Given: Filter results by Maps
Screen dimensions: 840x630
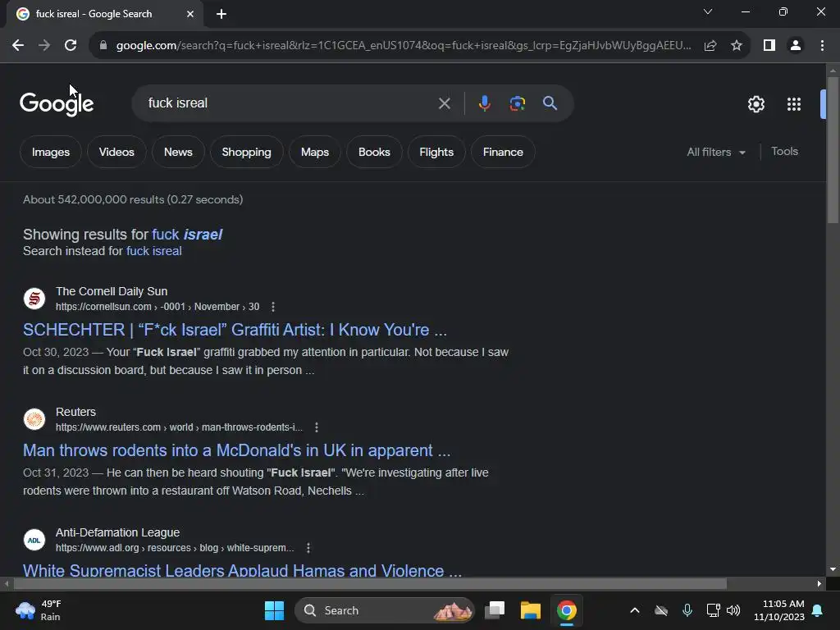Looking at the screenshot, I should point(315,152).
